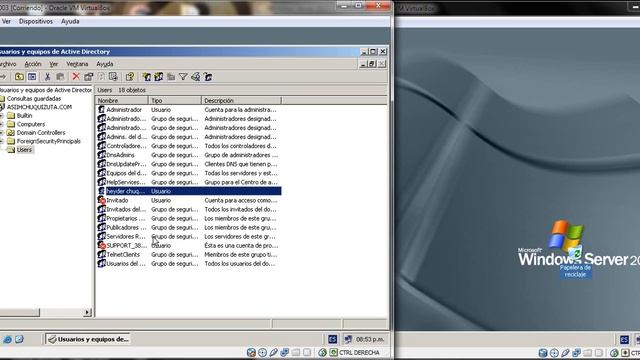
Task: Select the TelnetClients group row
Action: tap(189, 255)
